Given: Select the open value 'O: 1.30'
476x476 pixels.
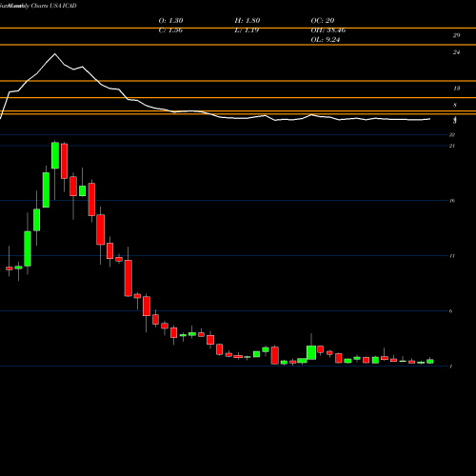Looking at the screenshot, I should (170, 21).
